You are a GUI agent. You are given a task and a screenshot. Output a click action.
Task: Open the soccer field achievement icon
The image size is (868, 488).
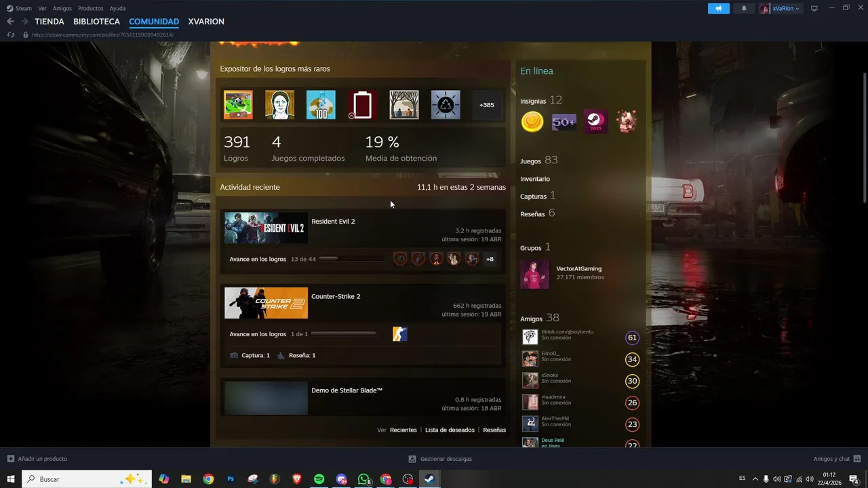pyautogui.click(x=238, y=105)
